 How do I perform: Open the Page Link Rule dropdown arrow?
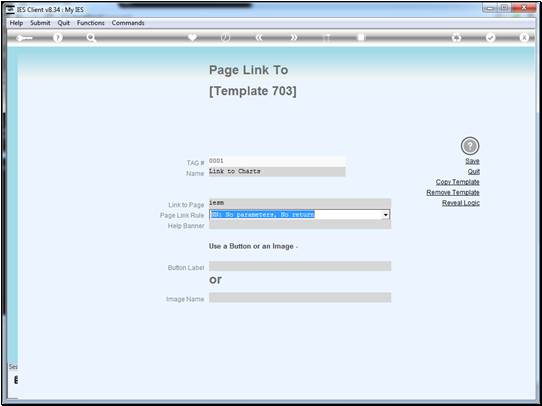tap(385, 215)
